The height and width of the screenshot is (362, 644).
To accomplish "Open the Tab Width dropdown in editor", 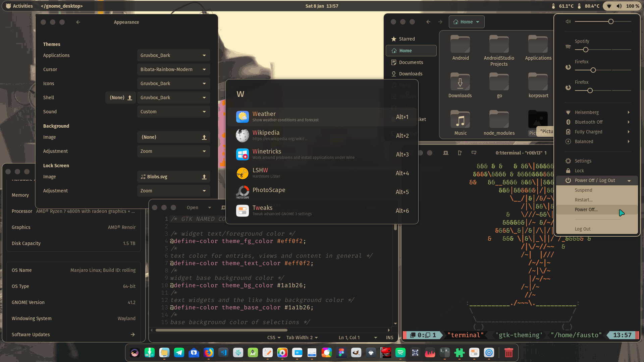I will click(x=302, y=338).
